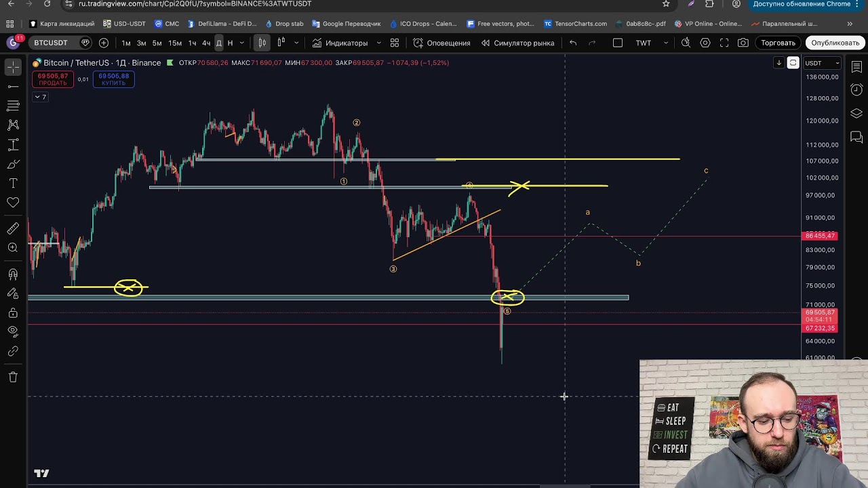Click the scroll-down arrow button near USDT
This screenshot has width=868, height=488.
tap(779, 63)
